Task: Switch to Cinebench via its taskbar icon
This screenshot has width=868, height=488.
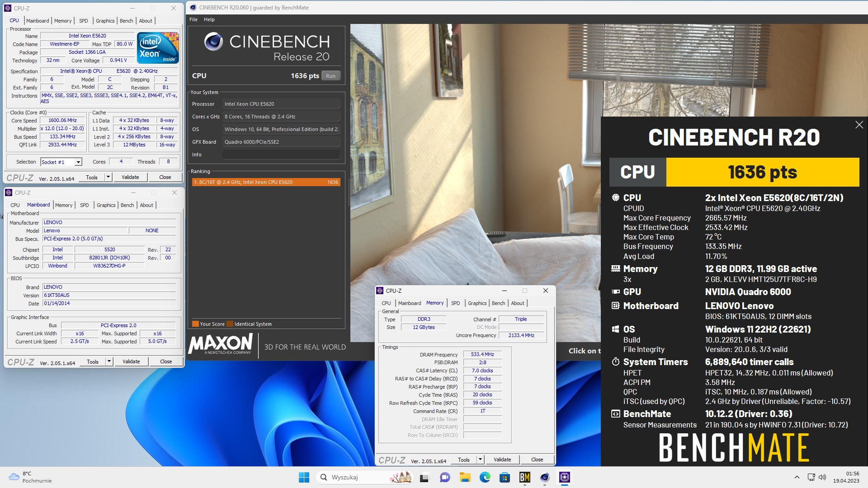Action: click(545, 477)
